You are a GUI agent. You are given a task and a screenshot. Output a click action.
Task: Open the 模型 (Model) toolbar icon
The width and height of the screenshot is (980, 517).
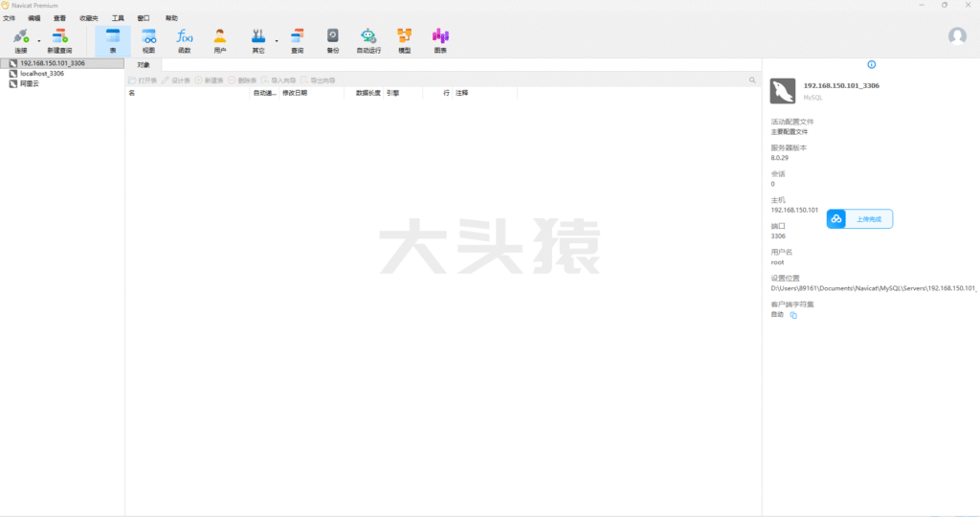pos(404,38)
